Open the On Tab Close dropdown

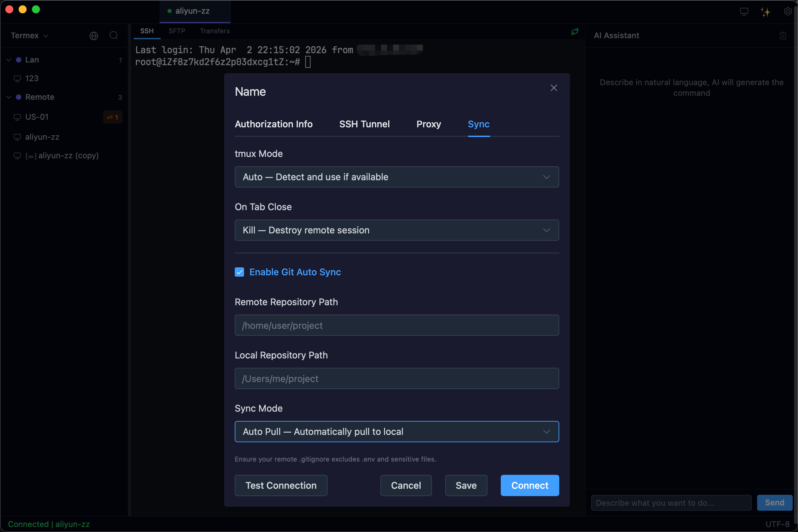[x=397, y=230]
